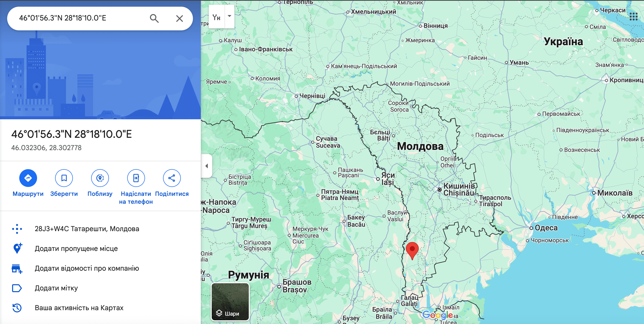Send to phone with the Надіслати на телефон icon
The width and height of the screenshot is (644, 324).
click(x=136, y=178)
